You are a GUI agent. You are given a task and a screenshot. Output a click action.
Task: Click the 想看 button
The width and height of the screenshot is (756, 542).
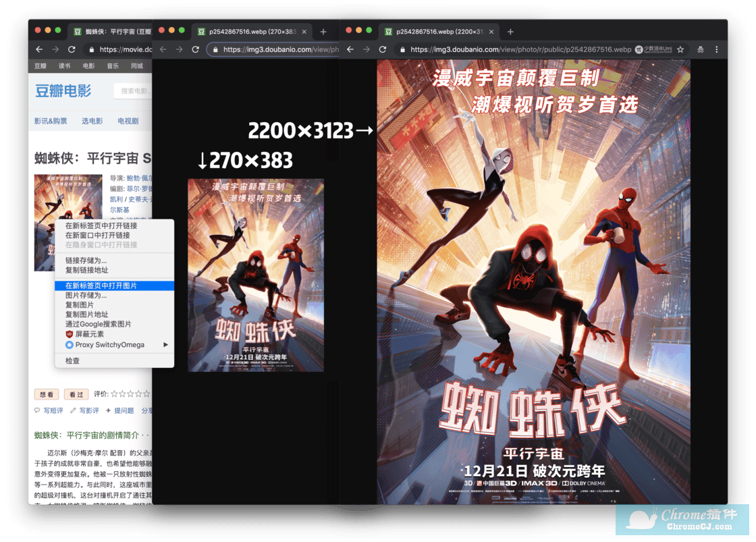point(47,394)
